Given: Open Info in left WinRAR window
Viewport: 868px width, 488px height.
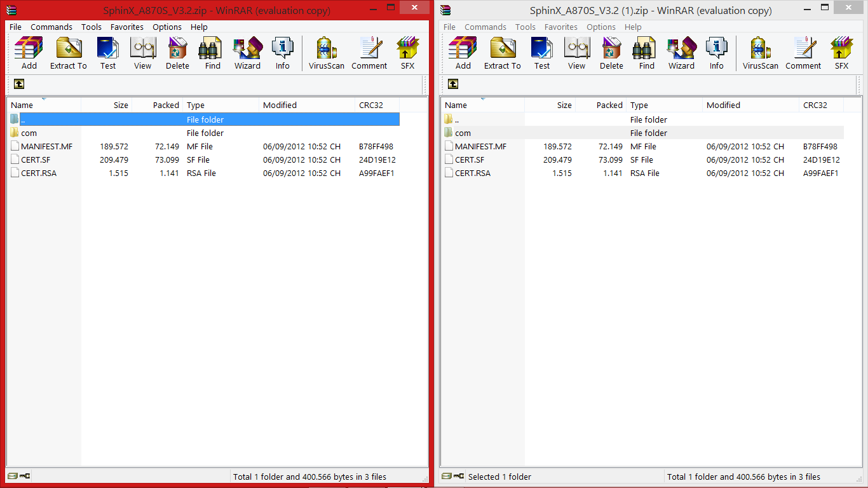Looking at the screenshot, I should tap(283, 53).
